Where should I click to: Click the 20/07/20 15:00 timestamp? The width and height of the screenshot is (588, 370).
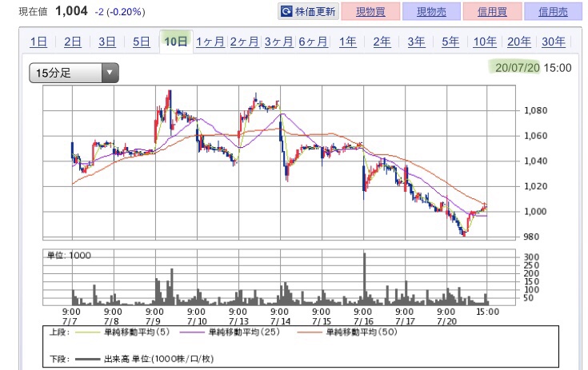point(534,68)
